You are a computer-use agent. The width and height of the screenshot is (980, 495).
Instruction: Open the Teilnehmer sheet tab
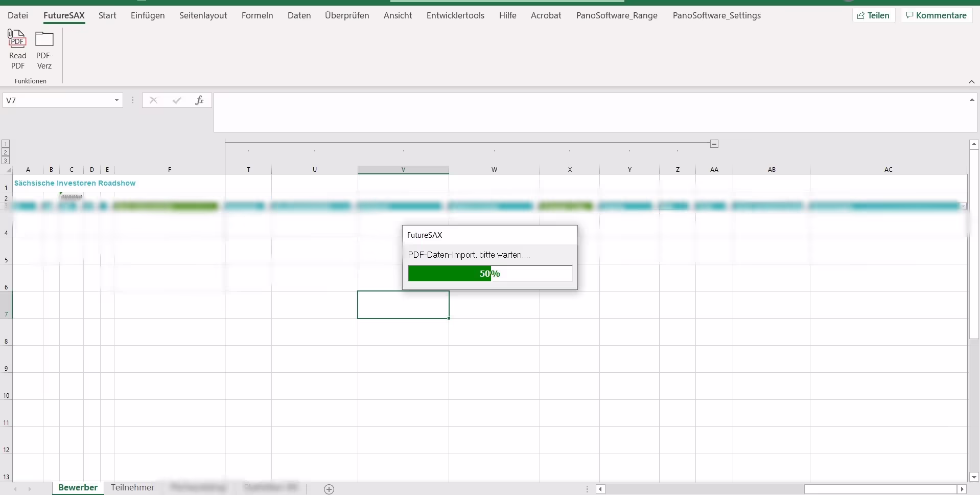132,487
